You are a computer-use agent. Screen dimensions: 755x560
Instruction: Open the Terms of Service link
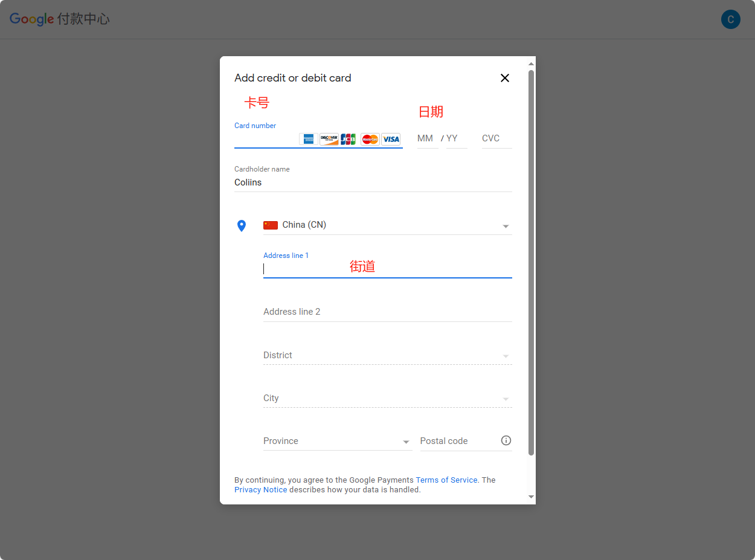pos(446,480)
